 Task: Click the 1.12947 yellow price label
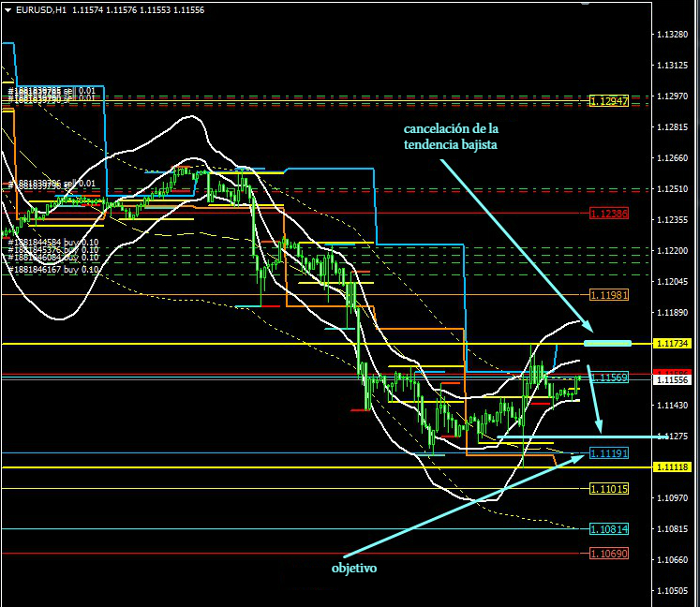pos(609,99)
